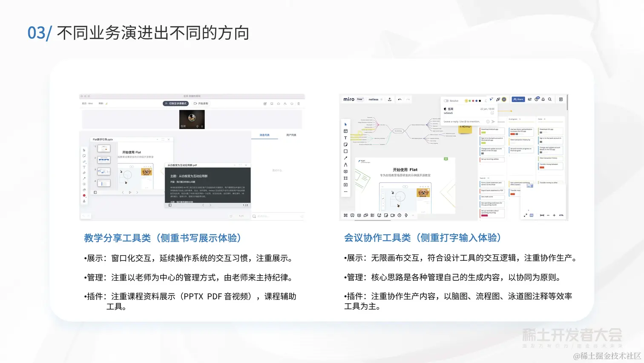Maximize the Flat新手引导.pptx window

pos(163,139)
